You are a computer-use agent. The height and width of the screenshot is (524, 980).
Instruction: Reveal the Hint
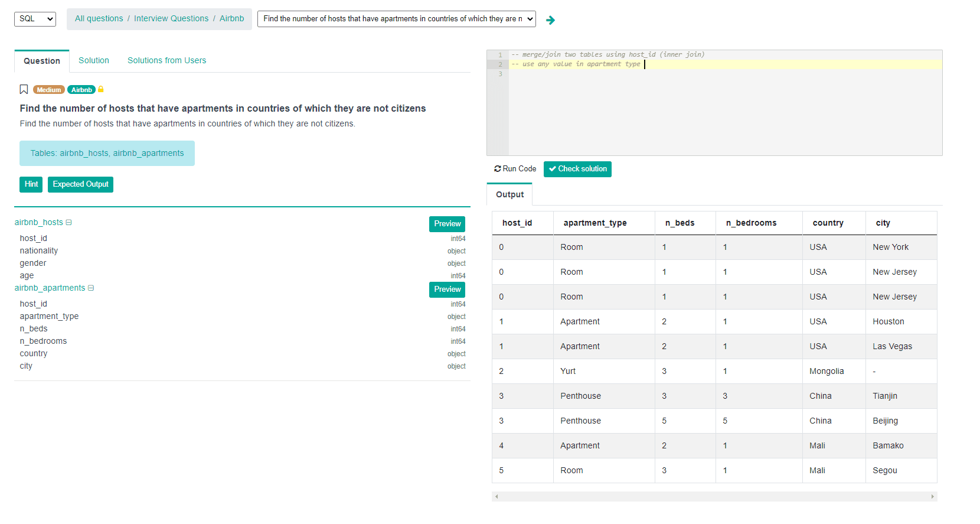point(31,184)
